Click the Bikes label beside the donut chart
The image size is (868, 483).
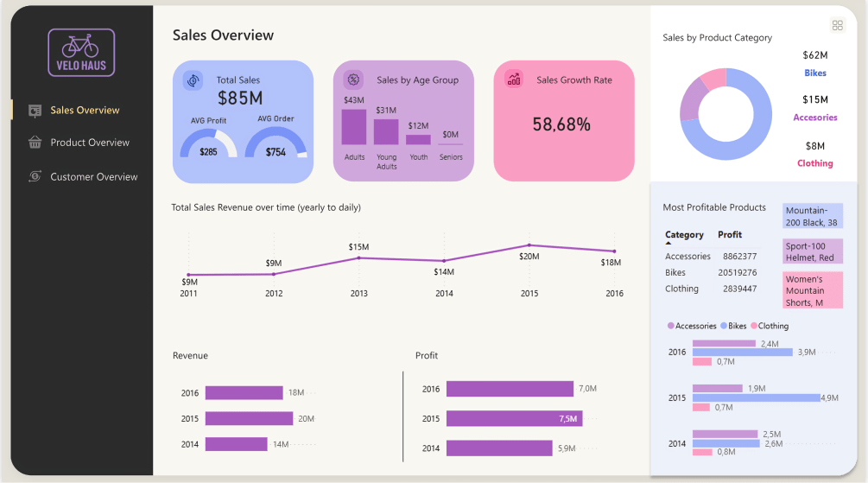click(x=814, y=73)
